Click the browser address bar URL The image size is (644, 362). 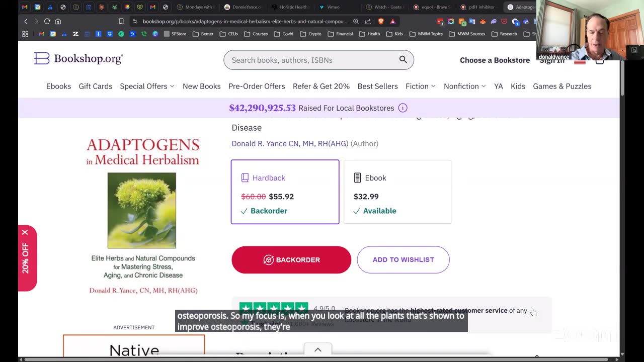(x=245, y=21)
